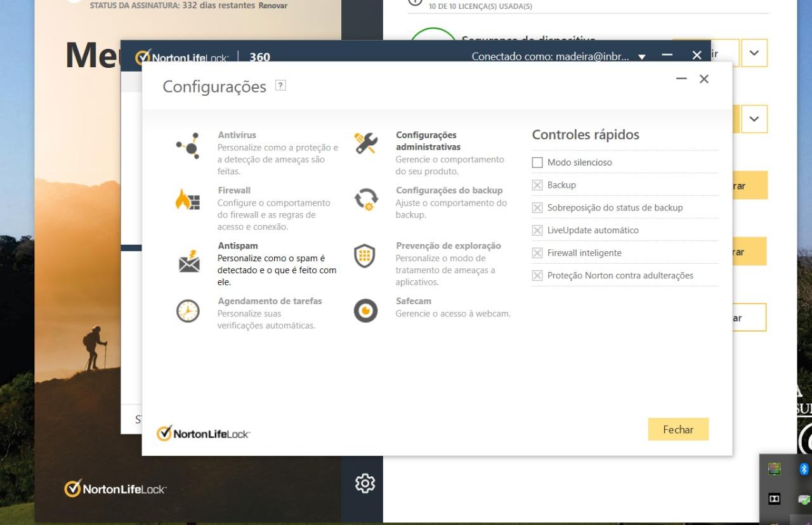Click NortonLifeLock logo in 360 window title bar
Viewport: 812px width, 525px height.
click(181, 56)
